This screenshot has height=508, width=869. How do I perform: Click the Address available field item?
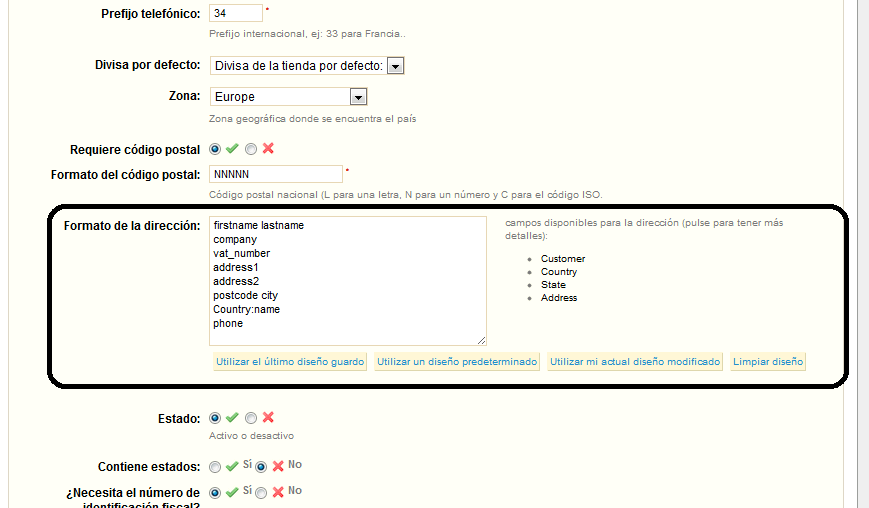pyautogui.click(x=559, y=298)
